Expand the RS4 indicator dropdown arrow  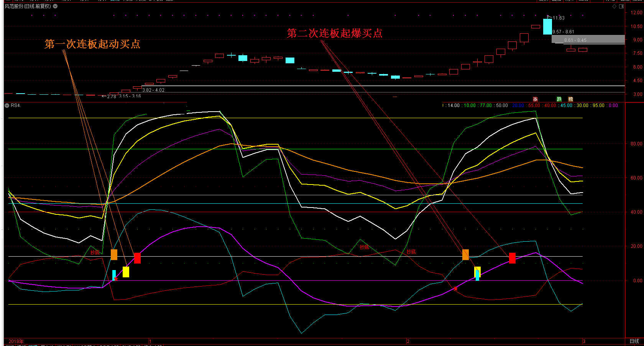tap(7, 105)
